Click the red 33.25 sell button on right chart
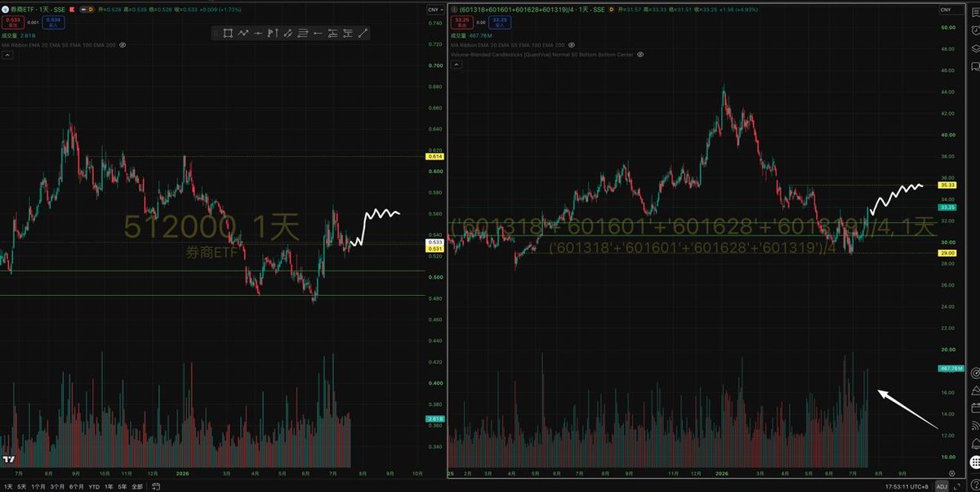The image size is (980, 492). point(461,22)
